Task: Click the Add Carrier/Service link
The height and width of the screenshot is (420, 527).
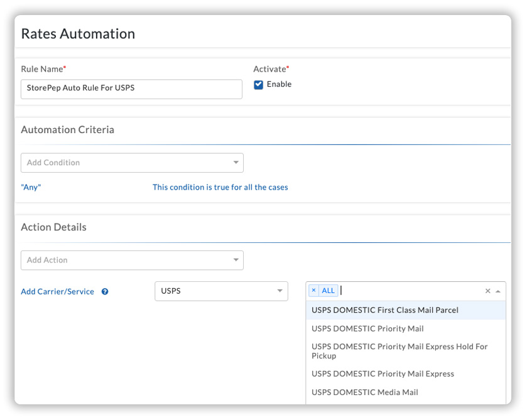Action: (x=57, y=292)
